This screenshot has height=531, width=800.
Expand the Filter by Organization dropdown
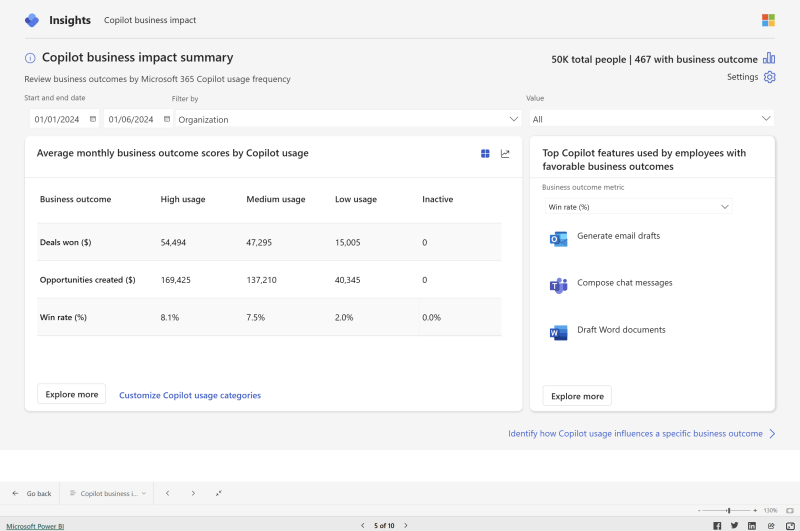click(347, 119)
